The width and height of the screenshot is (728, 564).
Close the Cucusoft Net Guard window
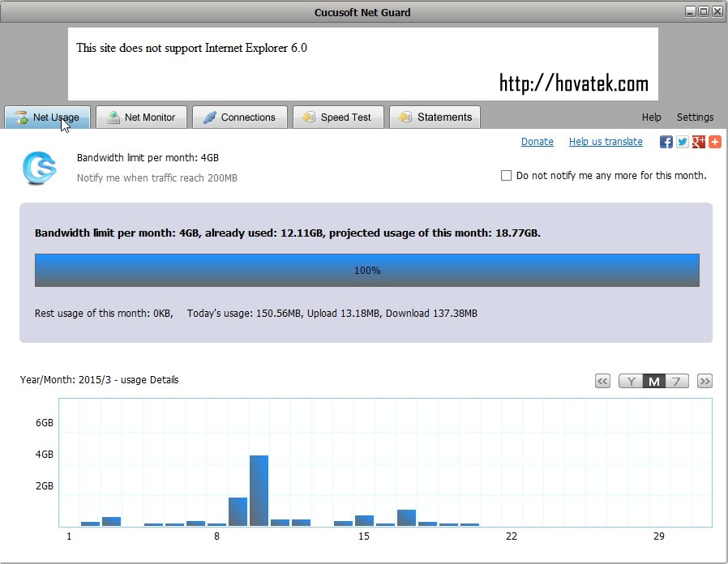pyautogui.click(x=717, y=11)
